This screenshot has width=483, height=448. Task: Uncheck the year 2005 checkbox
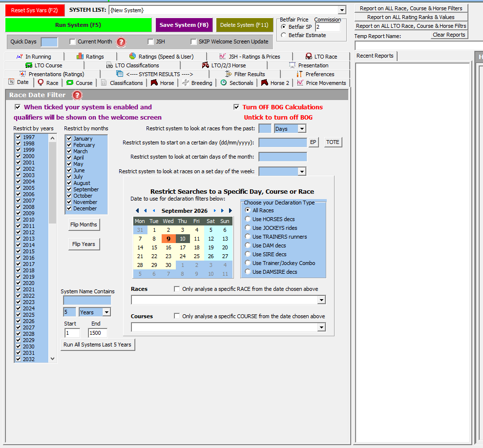pos(18,188)
